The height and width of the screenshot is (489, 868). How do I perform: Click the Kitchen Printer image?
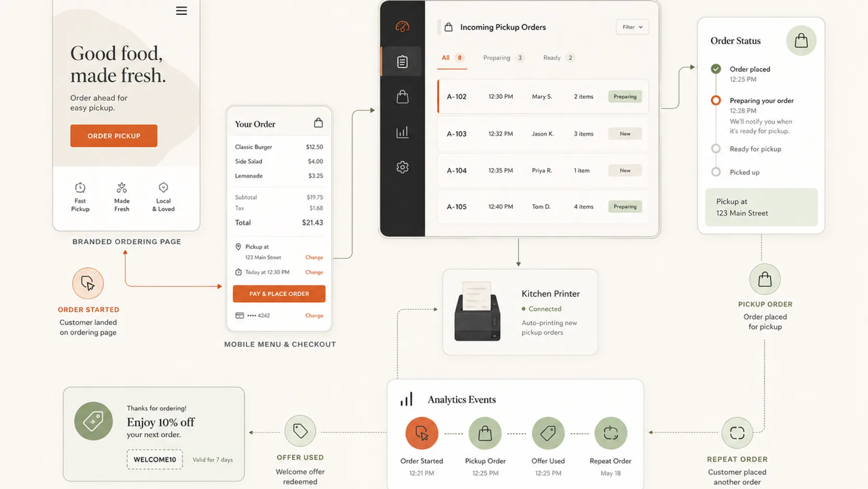[477, 311]
